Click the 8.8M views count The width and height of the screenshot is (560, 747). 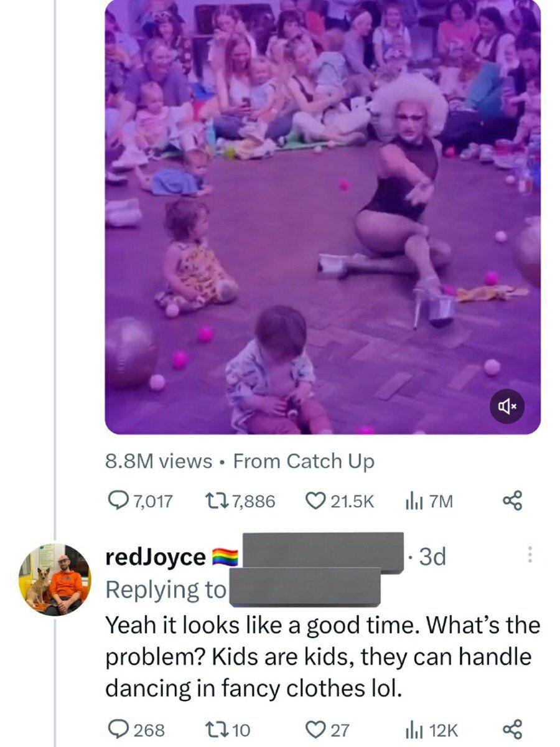pos(159,461)
